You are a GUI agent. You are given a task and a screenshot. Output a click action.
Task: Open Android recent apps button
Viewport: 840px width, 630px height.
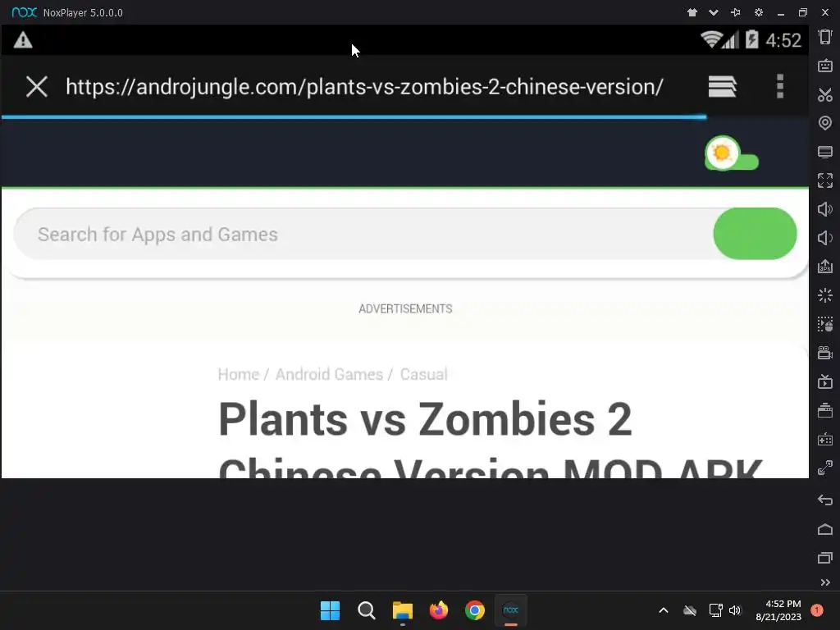(x=825, y=558)
